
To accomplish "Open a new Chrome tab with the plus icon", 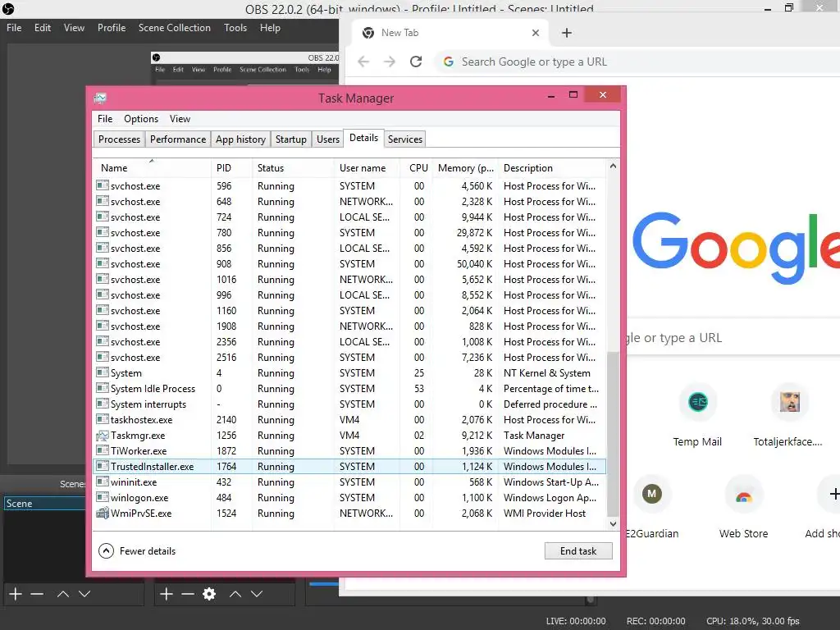I will pyautogui.click(x=567, y=33).
